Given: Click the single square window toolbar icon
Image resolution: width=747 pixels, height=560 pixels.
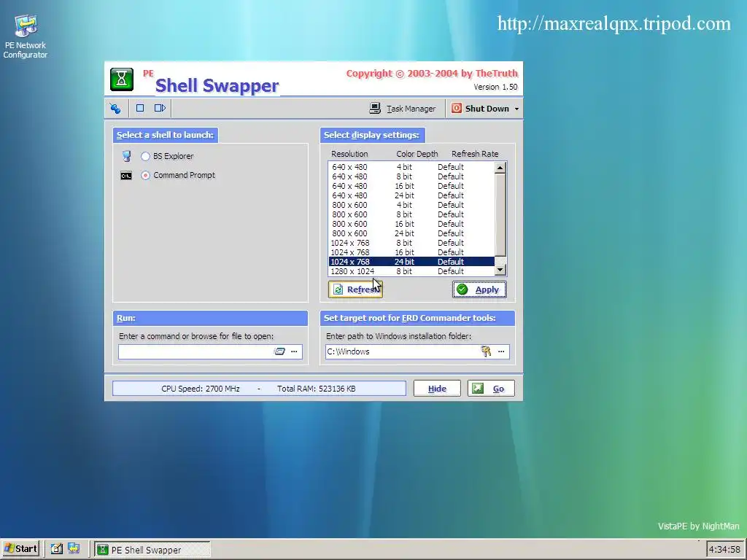Looking at the screenshot, I should tap(140, 108).
